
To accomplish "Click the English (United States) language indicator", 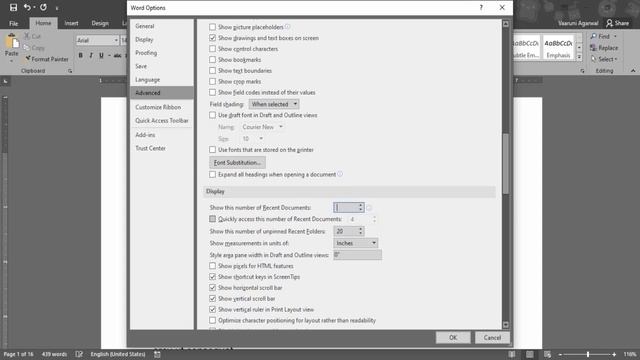I will (118, 354).
